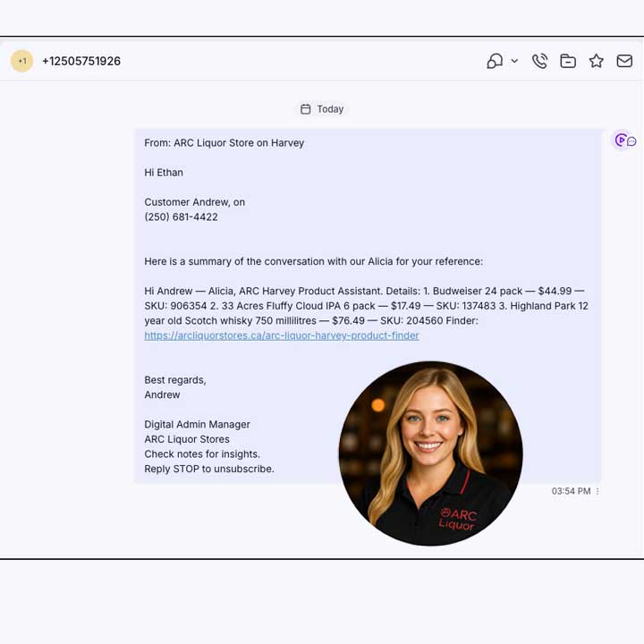Click the 03:54 PM timestamp

[x=571, y=491]
